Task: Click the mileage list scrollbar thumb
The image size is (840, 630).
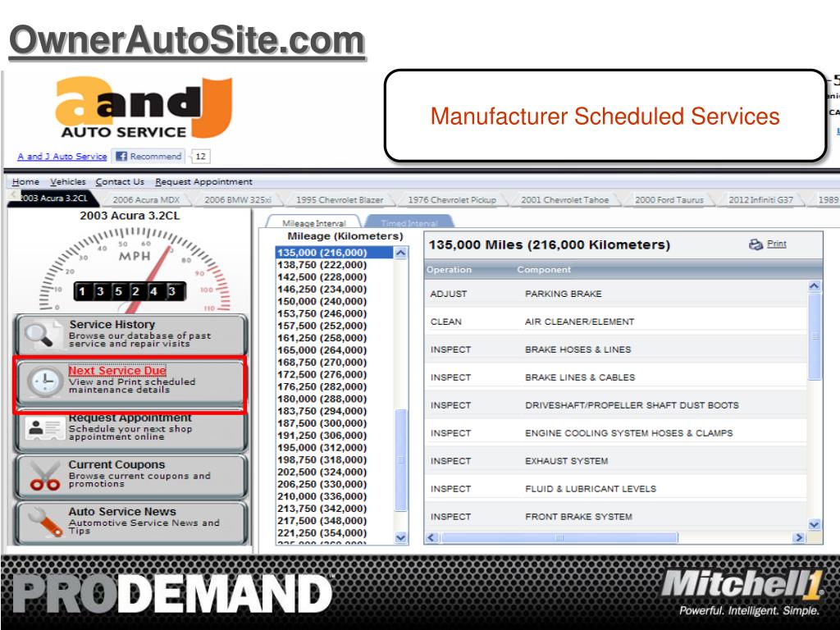Action: [x=400, y=459]
